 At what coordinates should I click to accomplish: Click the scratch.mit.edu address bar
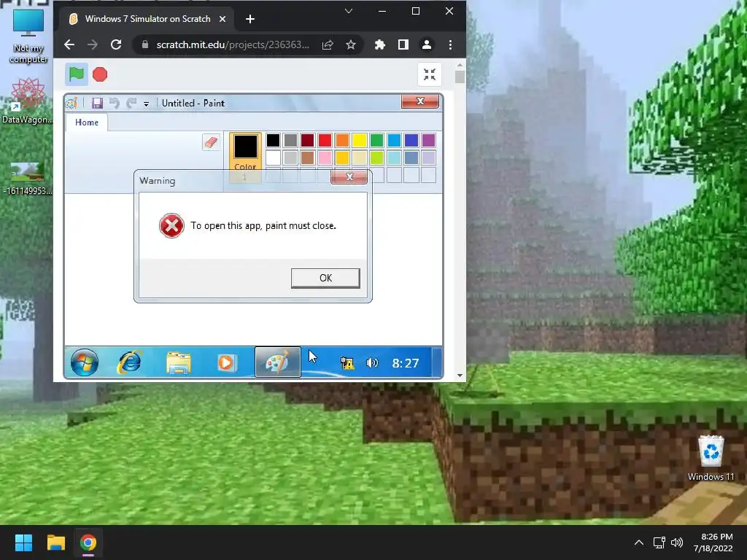coord(233,44)
